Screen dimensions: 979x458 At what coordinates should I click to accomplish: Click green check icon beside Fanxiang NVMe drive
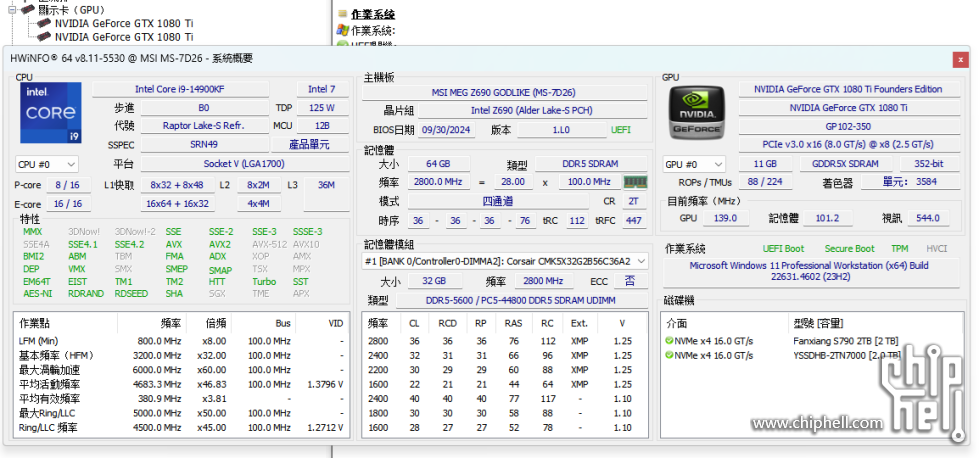tap(669, 341)
